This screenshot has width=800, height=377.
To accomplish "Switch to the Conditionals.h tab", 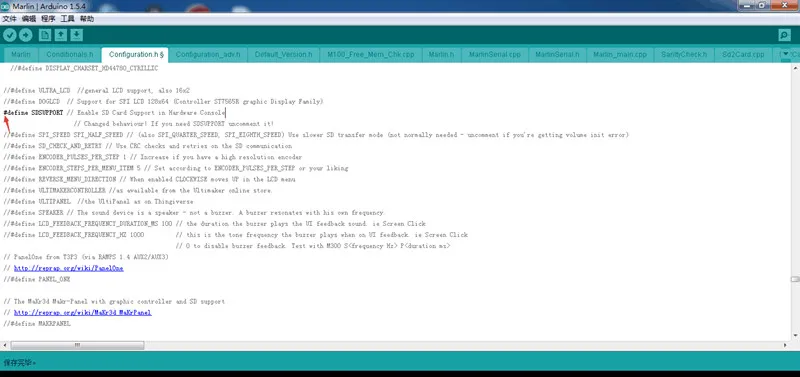I will click(x=70, y=55).
